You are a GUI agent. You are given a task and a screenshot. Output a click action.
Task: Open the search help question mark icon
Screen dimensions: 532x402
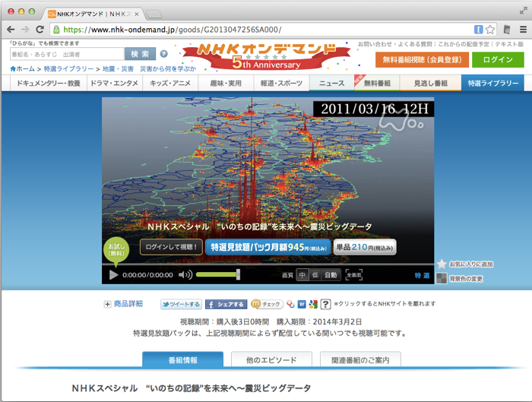coord(164,54)
